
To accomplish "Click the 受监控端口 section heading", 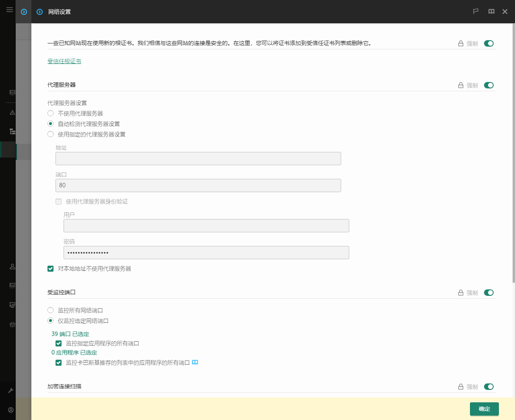I will 62,292.
